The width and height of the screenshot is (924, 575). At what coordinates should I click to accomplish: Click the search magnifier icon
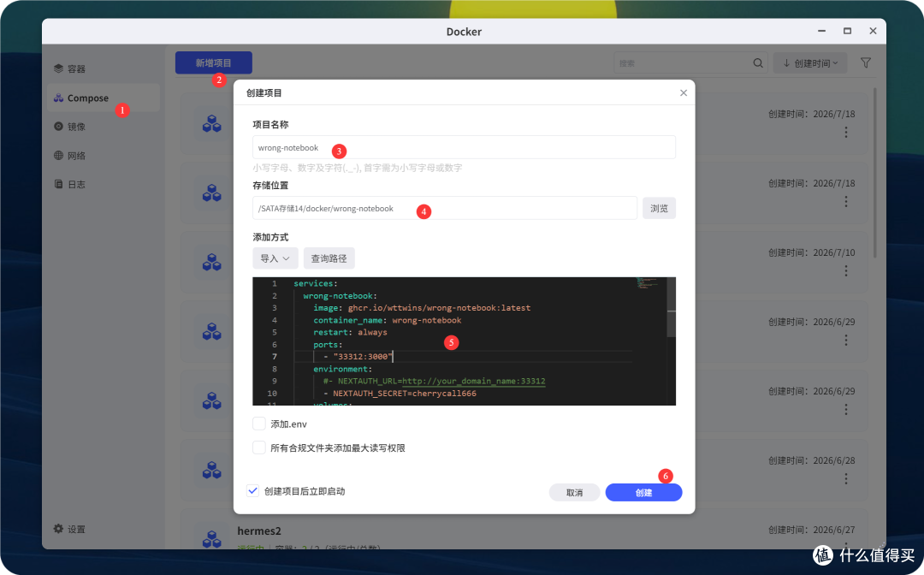[758, 63]
